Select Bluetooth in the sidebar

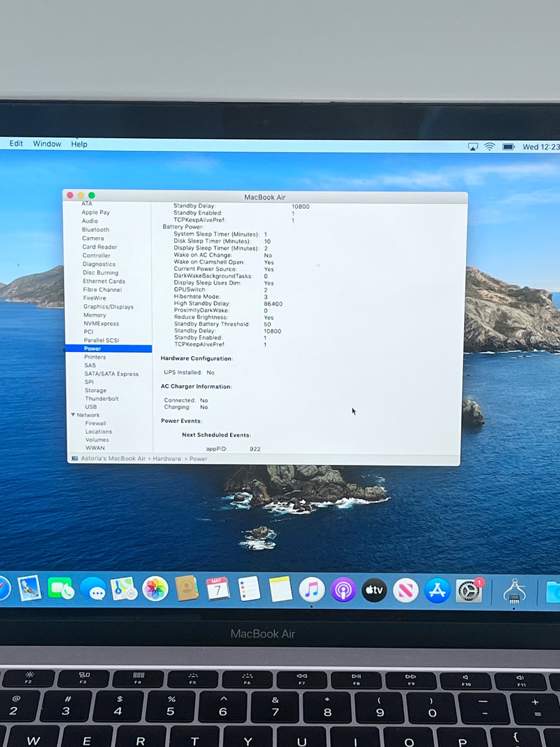pos(96,229)
